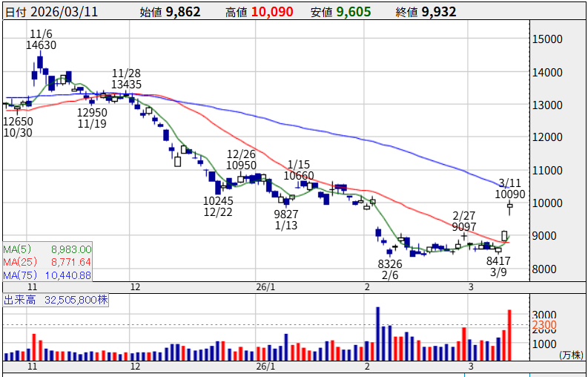This screenshot has height=377, width=588.
Task: Select the 3/11 high label 10090
Action: point(511,194)
